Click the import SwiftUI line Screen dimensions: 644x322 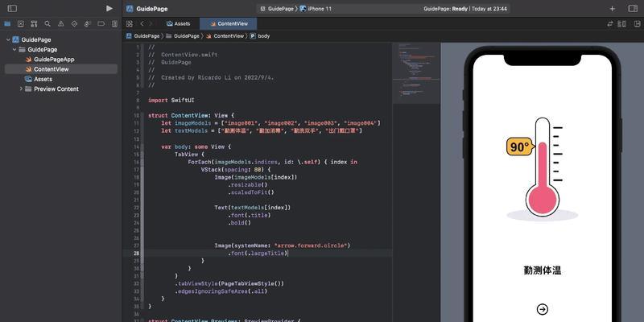click(x=170, y=100)
